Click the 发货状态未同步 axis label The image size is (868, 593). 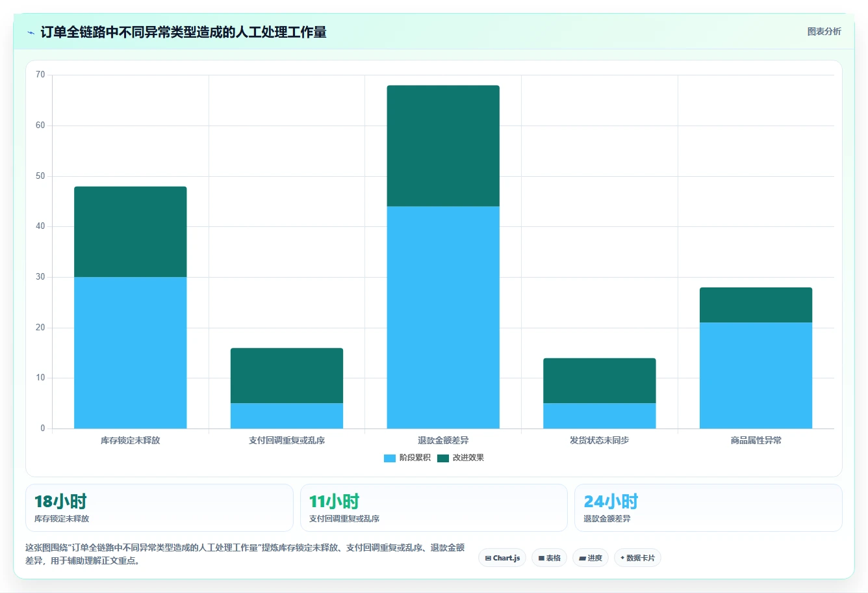600,440
